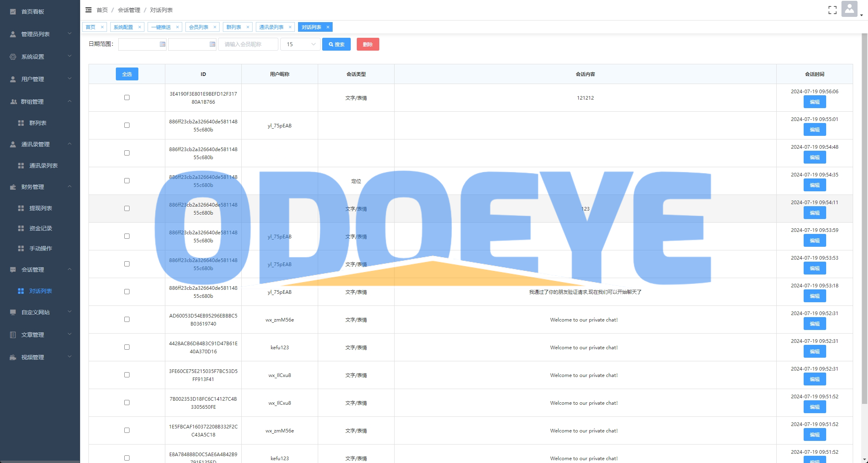The image size is (868, 463).
Task: Expand the 视频管理 sidebar menu
Action: coord(70,357)
